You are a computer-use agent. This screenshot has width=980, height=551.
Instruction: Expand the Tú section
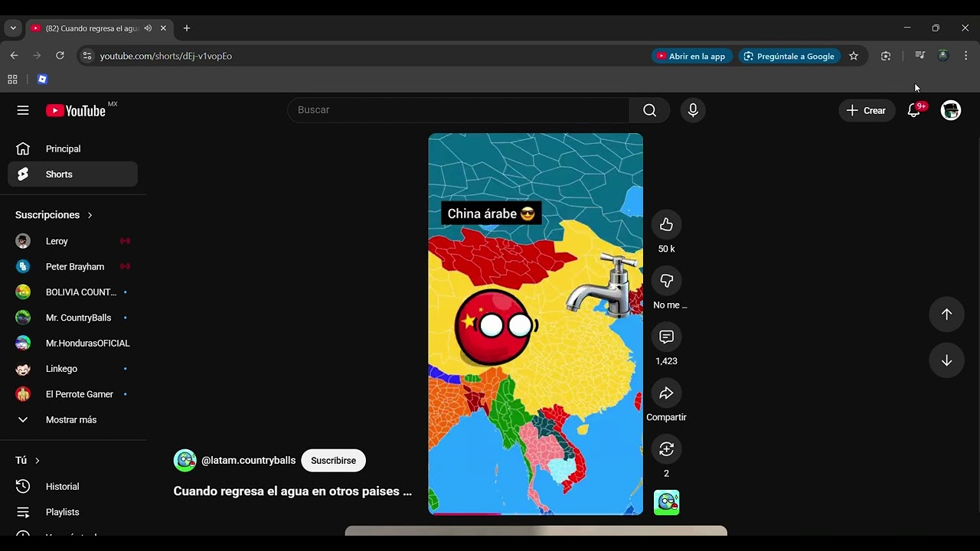click(28, 461)
